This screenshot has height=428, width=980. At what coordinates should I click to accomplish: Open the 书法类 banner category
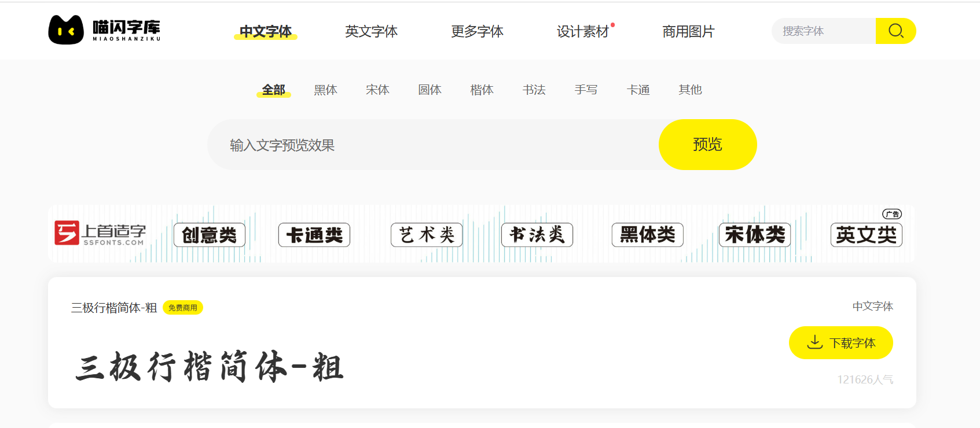pyautogui.click(x=537, y=235)
